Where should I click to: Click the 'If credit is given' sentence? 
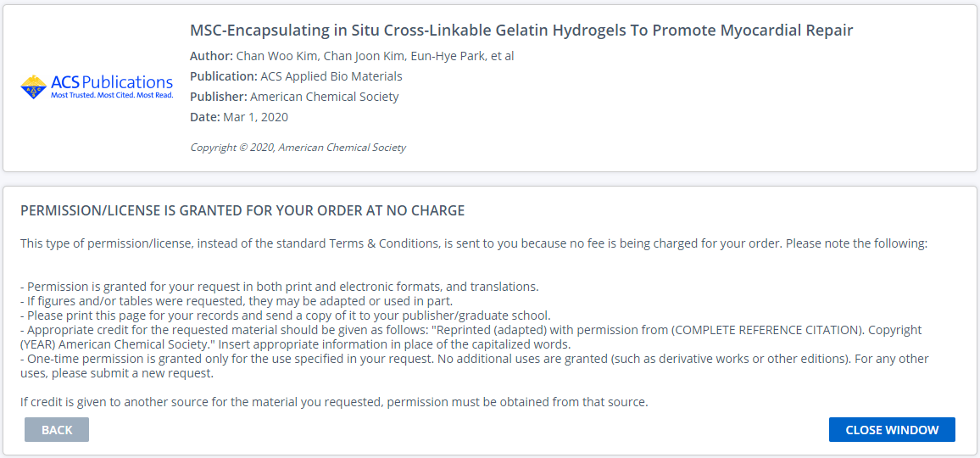334,402
